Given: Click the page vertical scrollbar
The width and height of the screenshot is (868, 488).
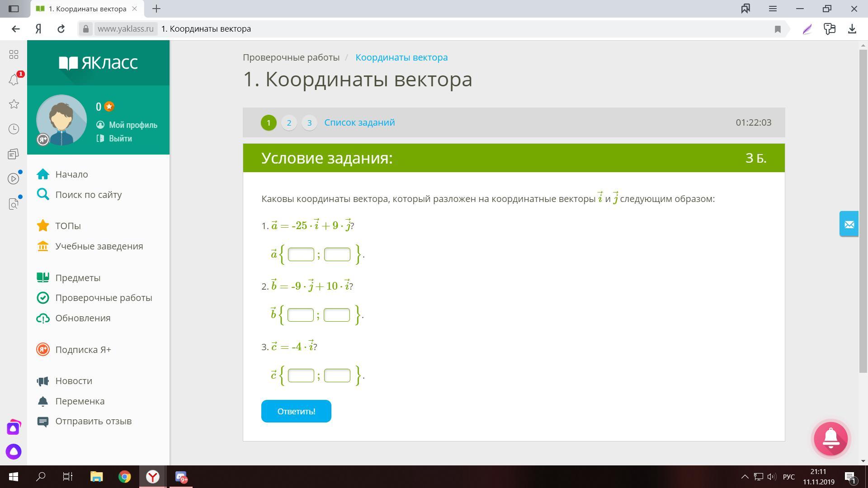Looking at the screenshot, I should [863, 208].
